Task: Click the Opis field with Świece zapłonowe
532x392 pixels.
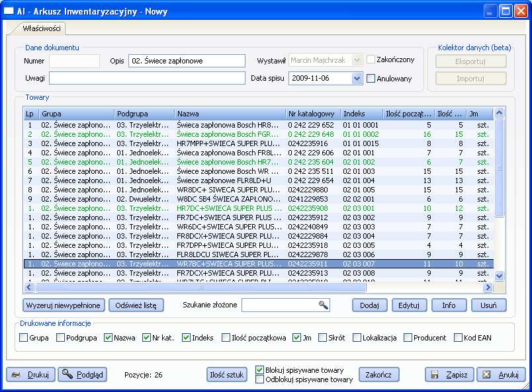Action: (x=187, y=61)
